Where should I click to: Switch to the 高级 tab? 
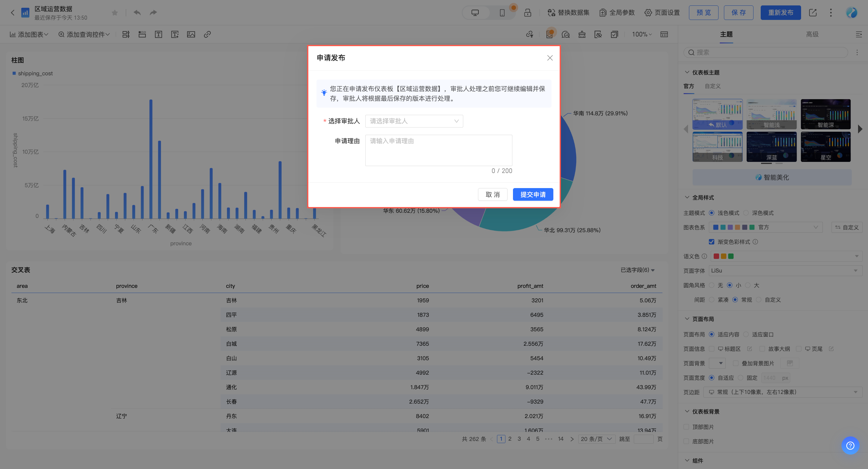[x=812, y=34]
